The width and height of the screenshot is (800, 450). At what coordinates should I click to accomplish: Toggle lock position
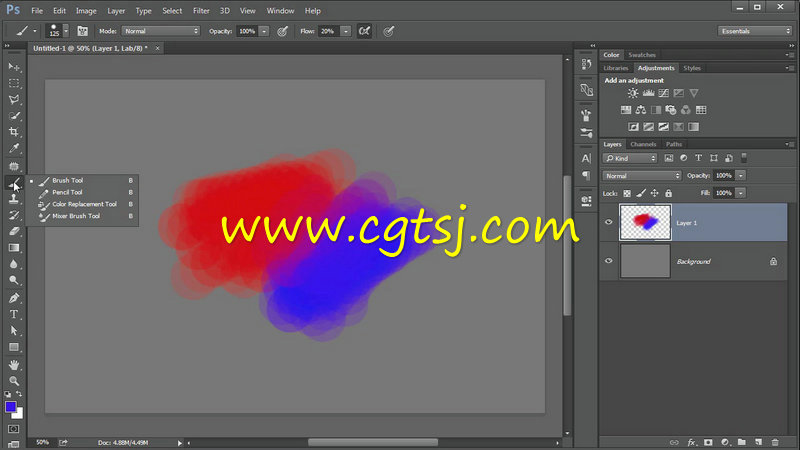pyautogui.click(x=655, y=193)
